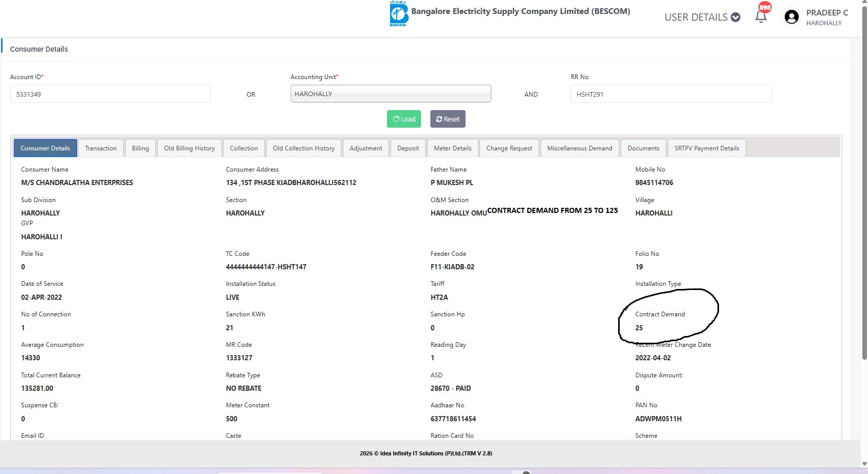The image size is (868, 474).
Task: Open the Miscellaneous Demand tab
Action: point(579,148)
